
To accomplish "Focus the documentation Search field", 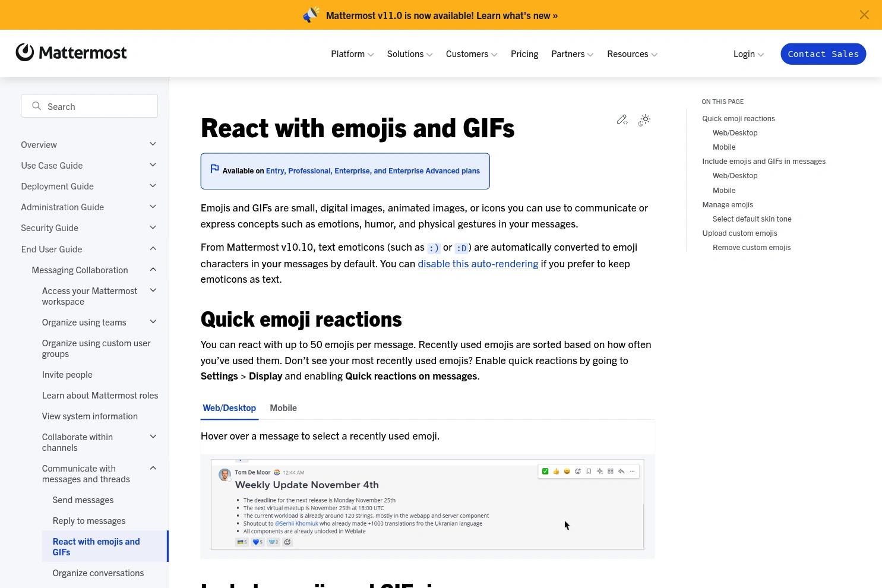I will [90, 106].
